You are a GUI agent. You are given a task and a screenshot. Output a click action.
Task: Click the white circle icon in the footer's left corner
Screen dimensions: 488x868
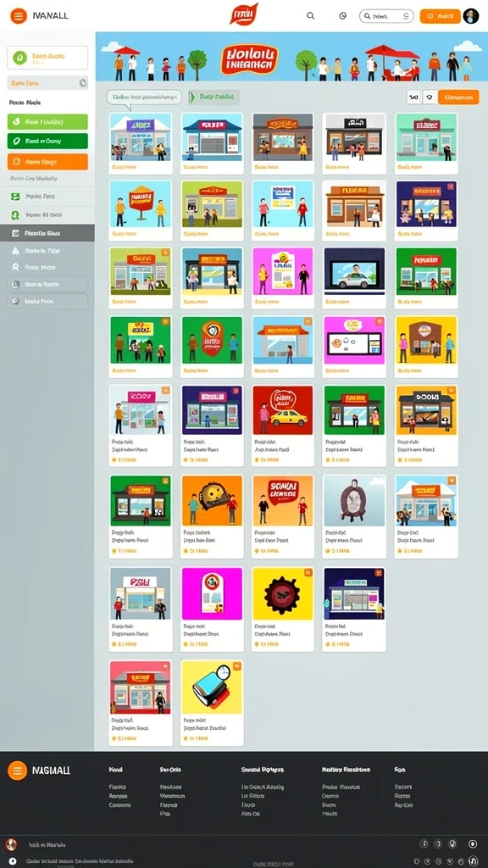[13, 861]
